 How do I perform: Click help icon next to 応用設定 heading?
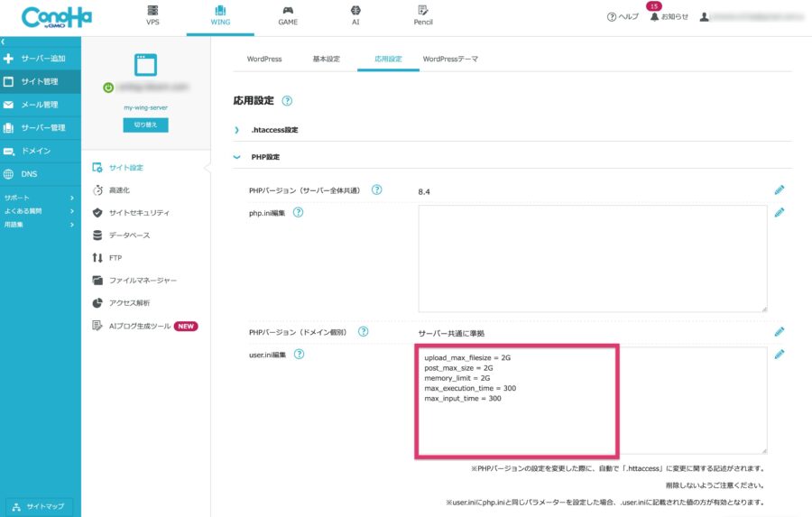pyautogui.click(x=287, y=101)
